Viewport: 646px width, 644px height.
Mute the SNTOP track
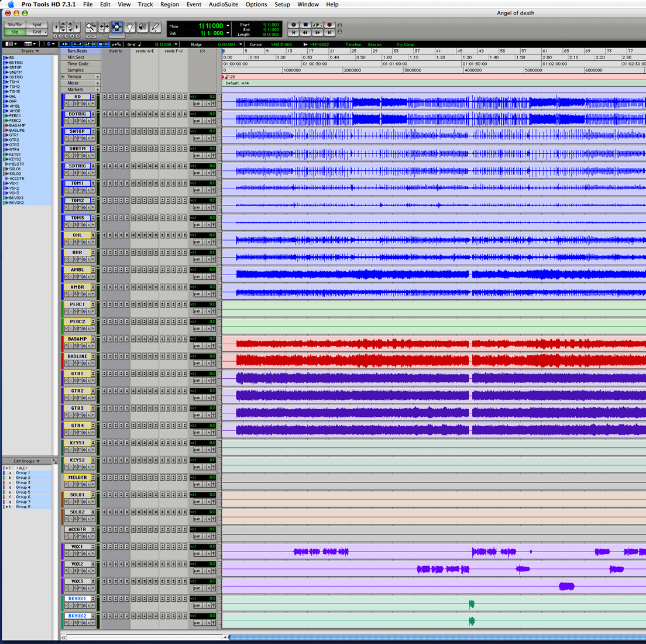(x=80, y=138)
